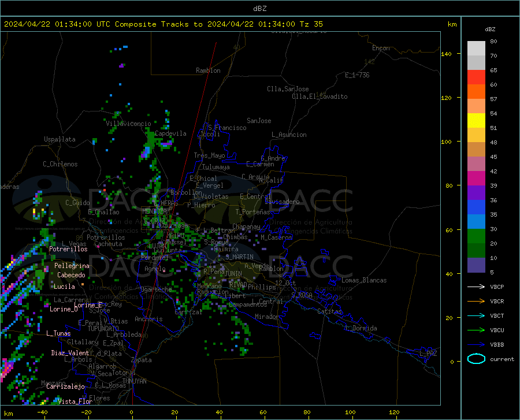520x420 pixels.
Task: Click the Capdevila map label
Action: click(170, 133)
